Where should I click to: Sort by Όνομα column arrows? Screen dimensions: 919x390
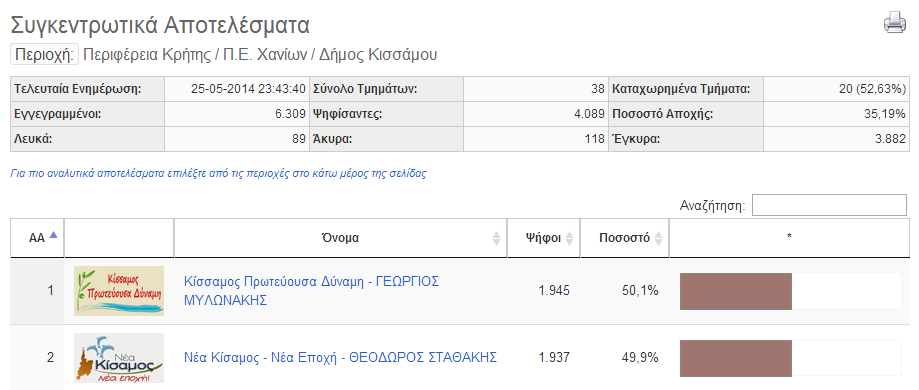(496, 239)
